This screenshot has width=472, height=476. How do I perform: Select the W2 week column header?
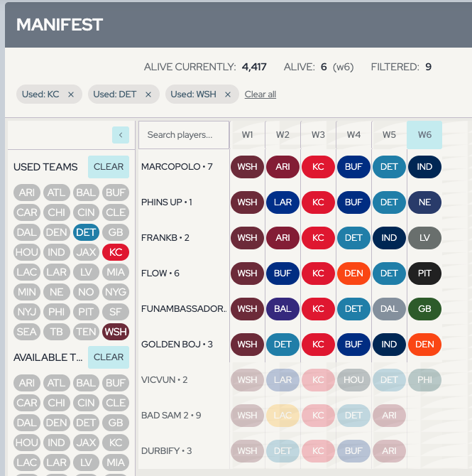(x=282, y=135)
